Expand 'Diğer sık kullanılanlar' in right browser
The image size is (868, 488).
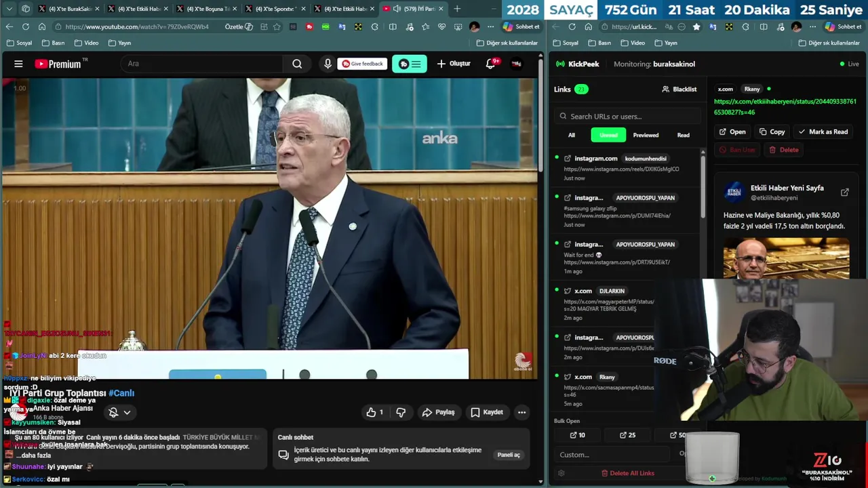(x=829, y=43)
